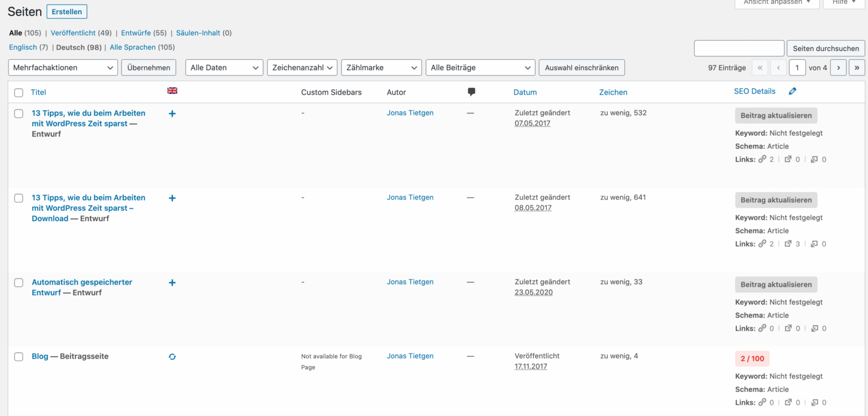Open the Mehrfachaktionen dropdown
This screenshot has height=416, width=868.
(x=62, y=67)
